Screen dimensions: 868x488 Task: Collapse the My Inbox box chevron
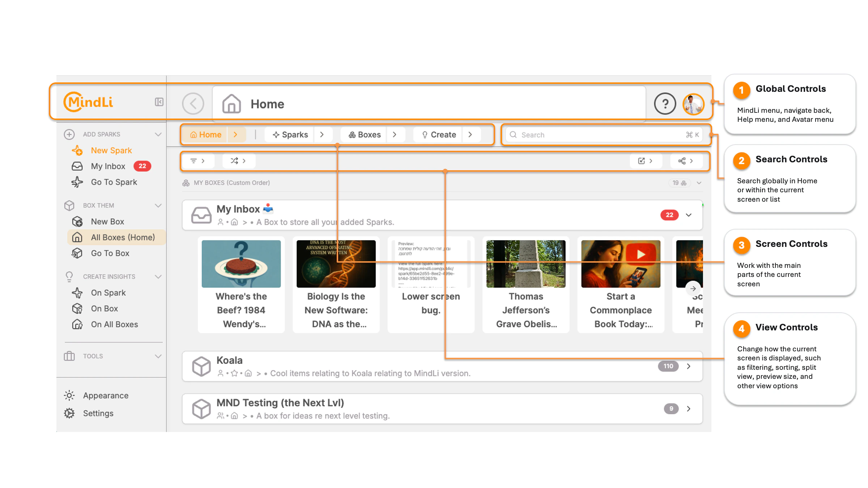[689, 215]
